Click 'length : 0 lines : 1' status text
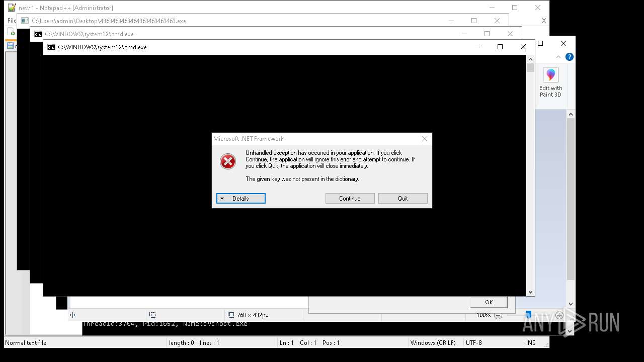The height and width of the screenshot is (362, 644). tap(194, 343)
